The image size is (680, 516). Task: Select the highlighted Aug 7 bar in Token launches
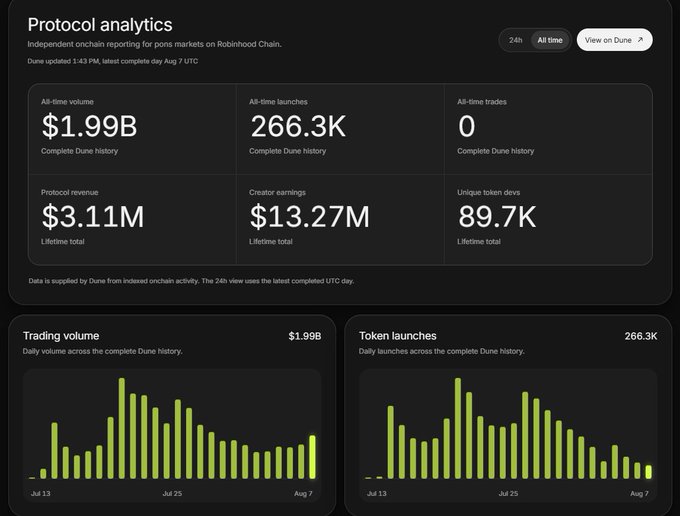(648, 472)
